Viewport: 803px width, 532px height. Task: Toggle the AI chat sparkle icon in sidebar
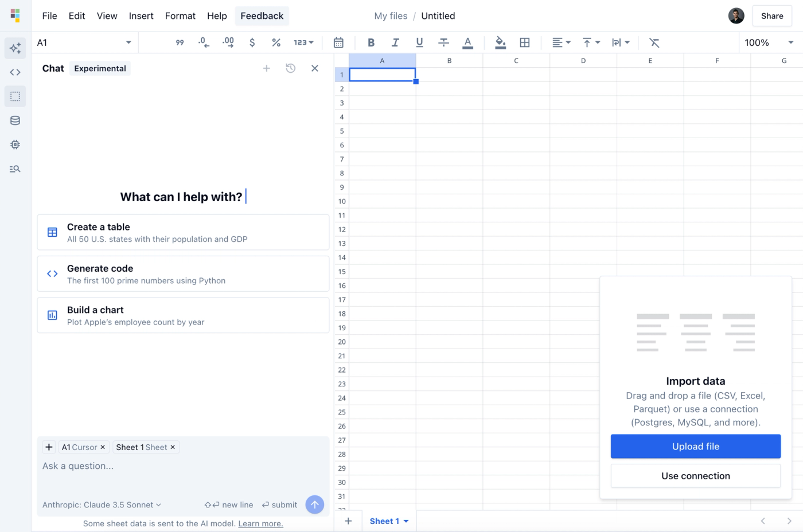(15, 48)
